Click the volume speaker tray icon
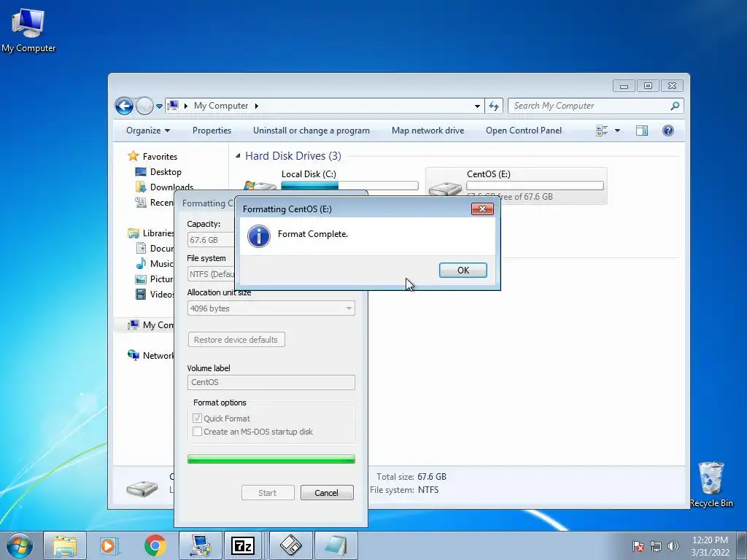 point(673,546)
